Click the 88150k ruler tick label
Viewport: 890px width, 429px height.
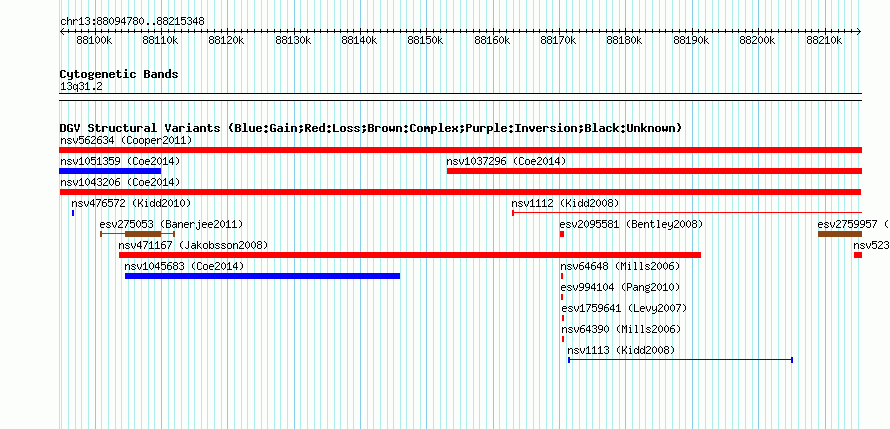point(426,40)
